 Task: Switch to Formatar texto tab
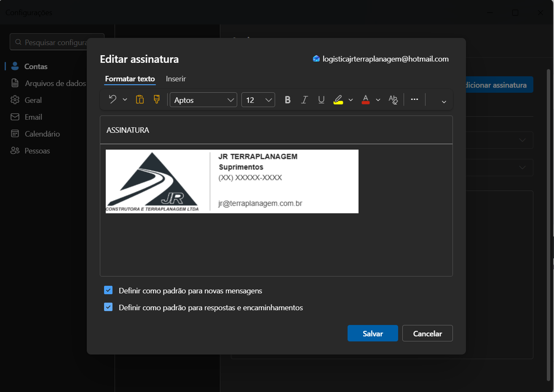(130, 79)
